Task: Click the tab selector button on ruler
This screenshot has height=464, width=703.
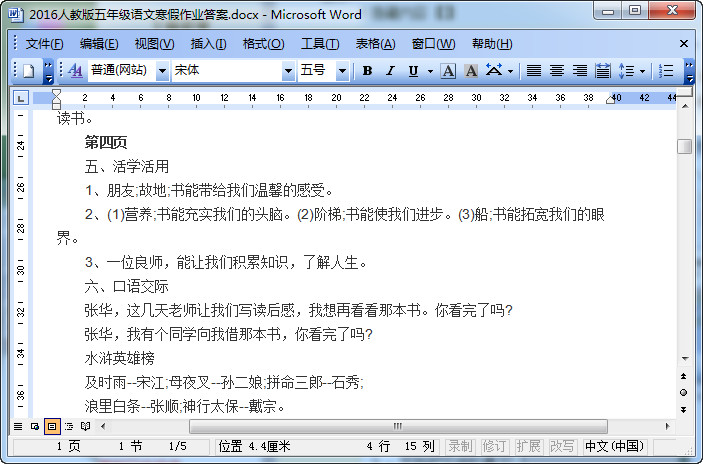Action: coord(21,98)
